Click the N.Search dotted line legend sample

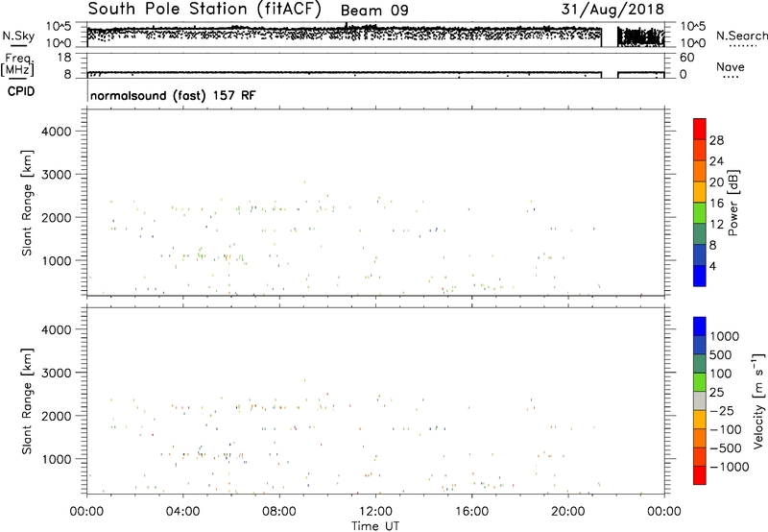pos(743,45)
